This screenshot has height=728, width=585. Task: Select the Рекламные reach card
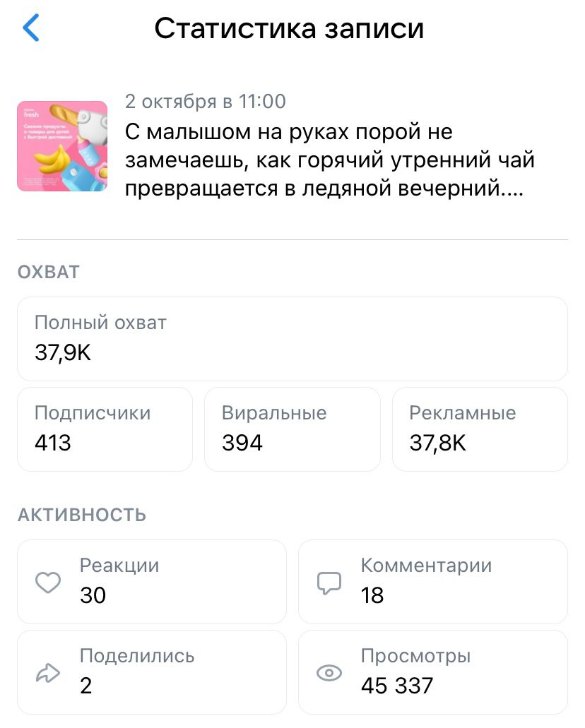tap(479, 429)
